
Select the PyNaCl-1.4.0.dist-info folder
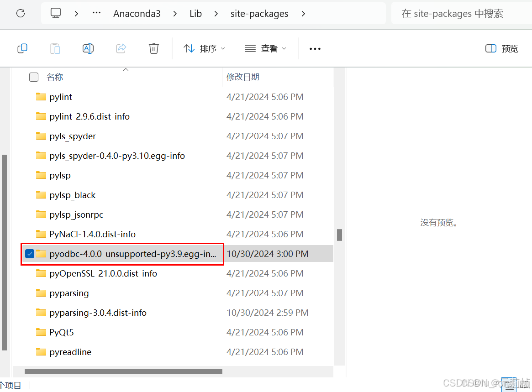92,234
